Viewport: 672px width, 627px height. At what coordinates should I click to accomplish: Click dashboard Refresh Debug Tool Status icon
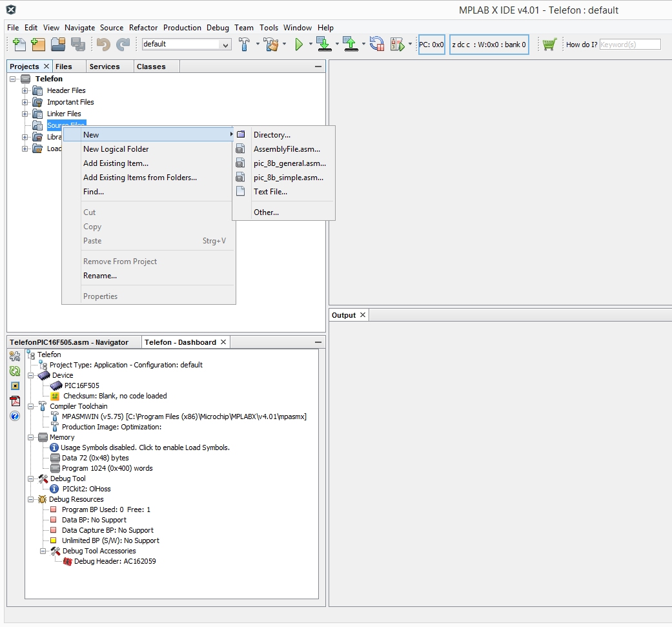point(15,371)
